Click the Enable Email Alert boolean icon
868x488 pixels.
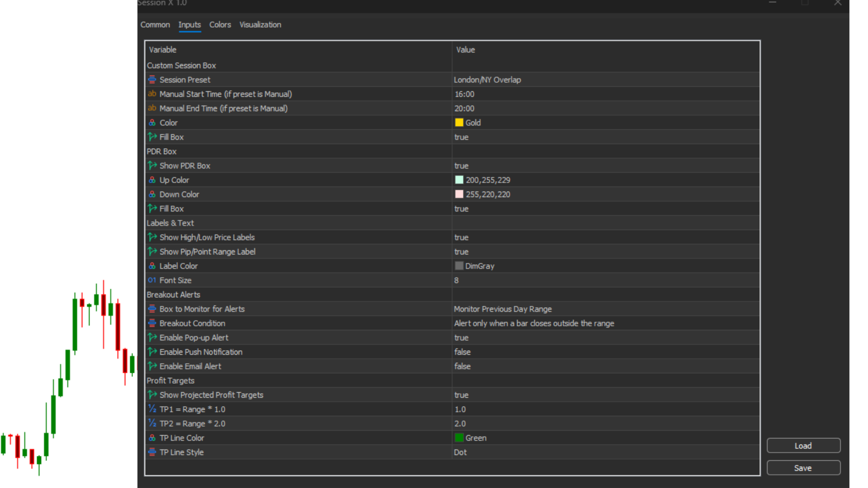152,366
